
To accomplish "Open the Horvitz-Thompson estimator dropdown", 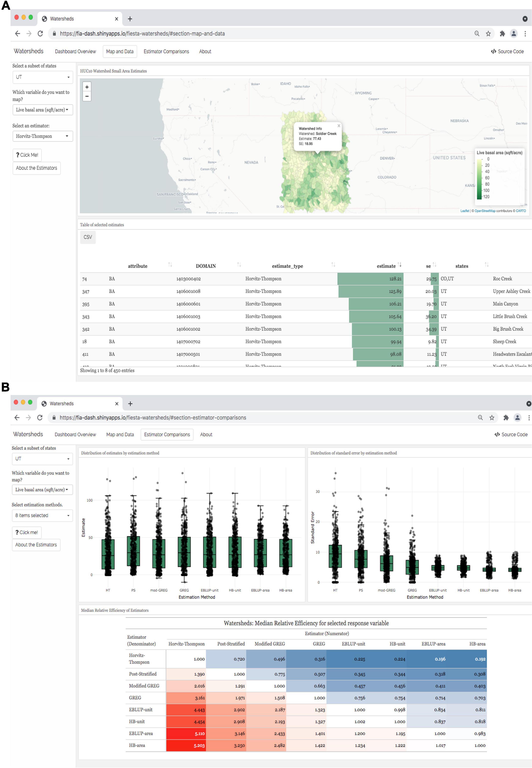I will pos(43,136).
